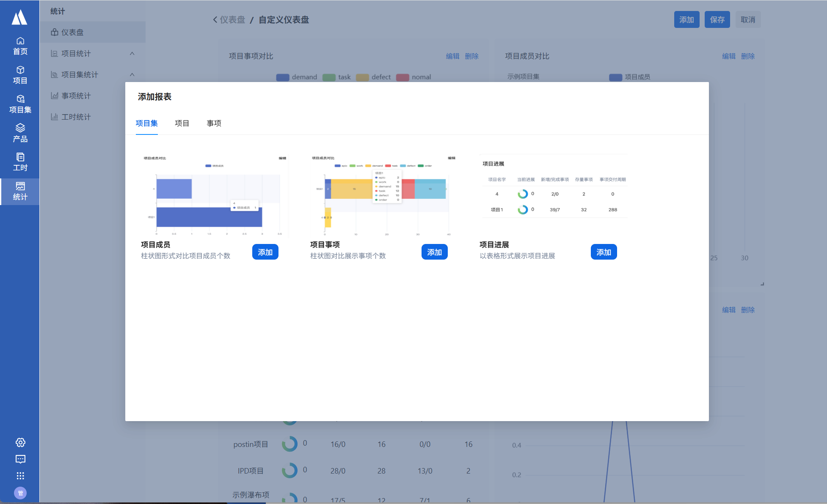Open the settings gear icon
827x504 pixels.
click(x=20, y=442)
